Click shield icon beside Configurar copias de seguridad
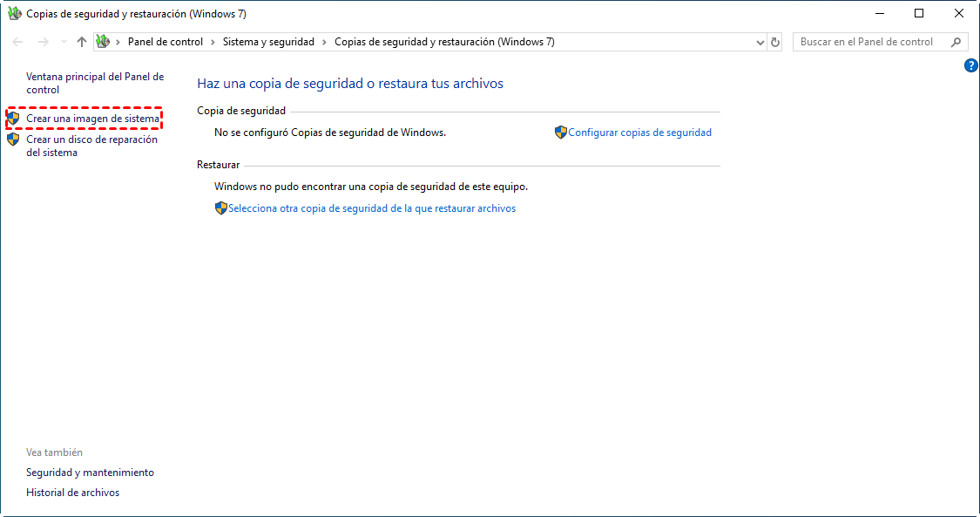Screen dimensions: 980x517 tap(561, 133)
